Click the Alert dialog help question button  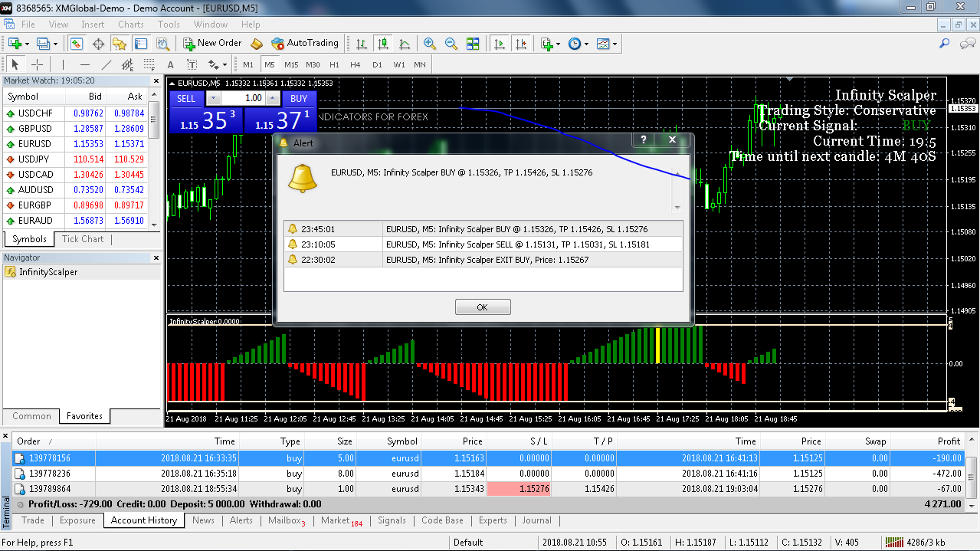[x=644, y=140]
